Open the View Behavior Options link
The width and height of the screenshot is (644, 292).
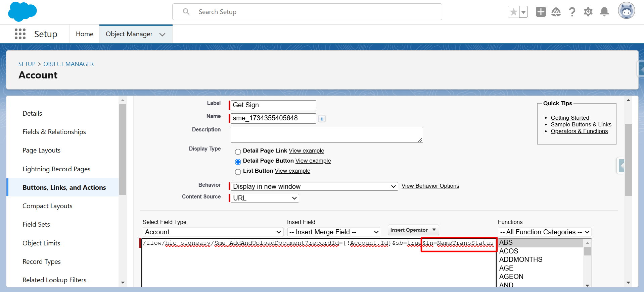click(x=430, y=186)
